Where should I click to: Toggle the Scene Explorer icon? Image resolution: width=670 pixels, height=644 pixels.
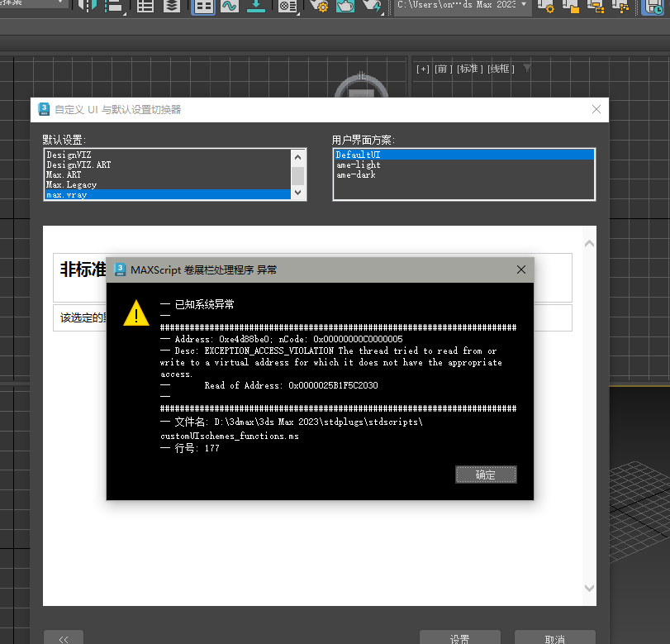(x=145, y=6)
